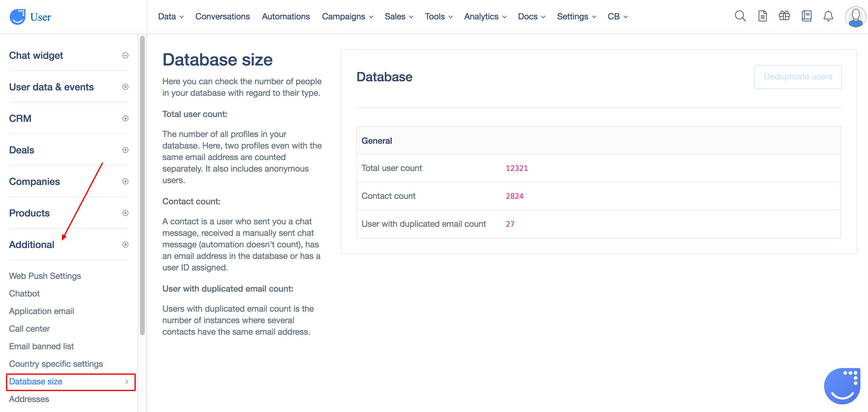Open the Analytics dropdown menu

[485, 16]
